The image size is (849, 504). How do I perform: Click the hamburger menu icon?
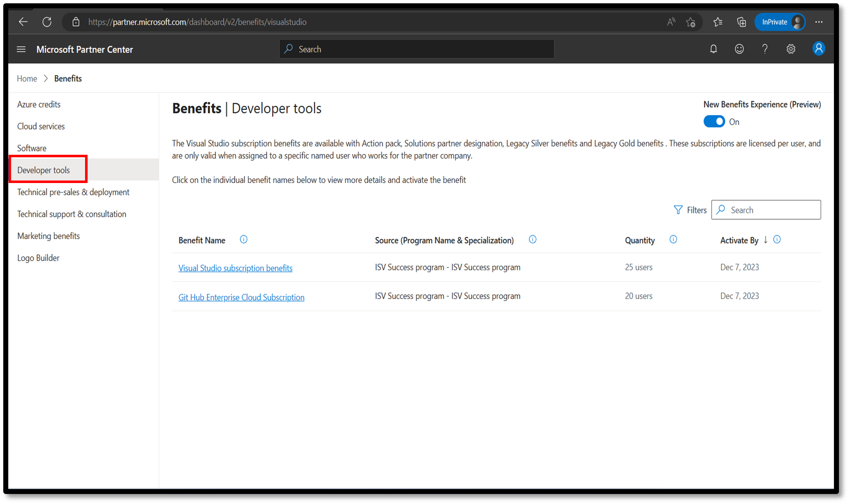click(x=21, y=49)
